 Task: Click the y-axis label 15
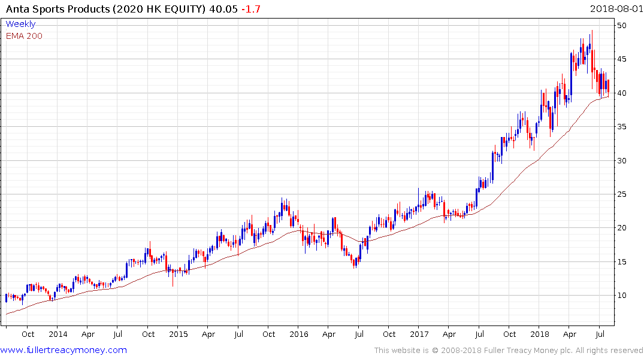tap(621, 261)
